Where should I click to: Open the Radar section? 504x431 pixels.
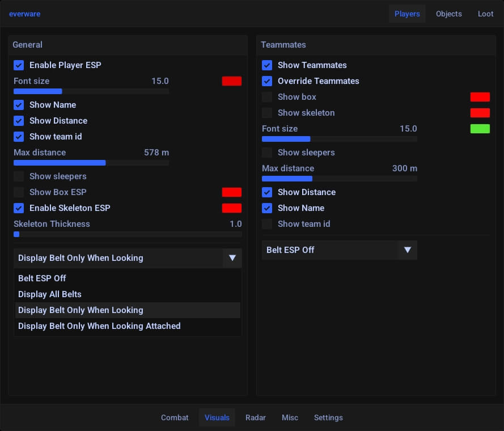coord(255,417)
